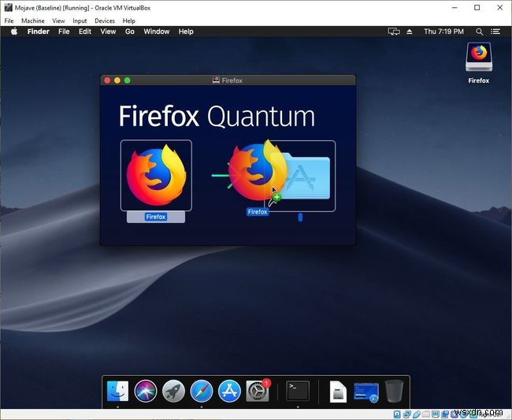
Task: Click the eject icon in menu bar
Action: (409, 32)
